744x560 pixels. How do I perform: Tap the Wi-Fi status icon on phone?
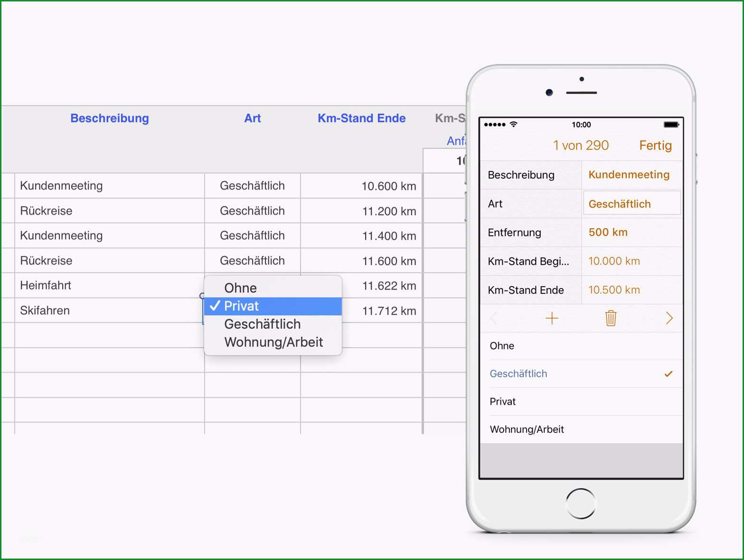pyautogui.click(x=513, y=124)
